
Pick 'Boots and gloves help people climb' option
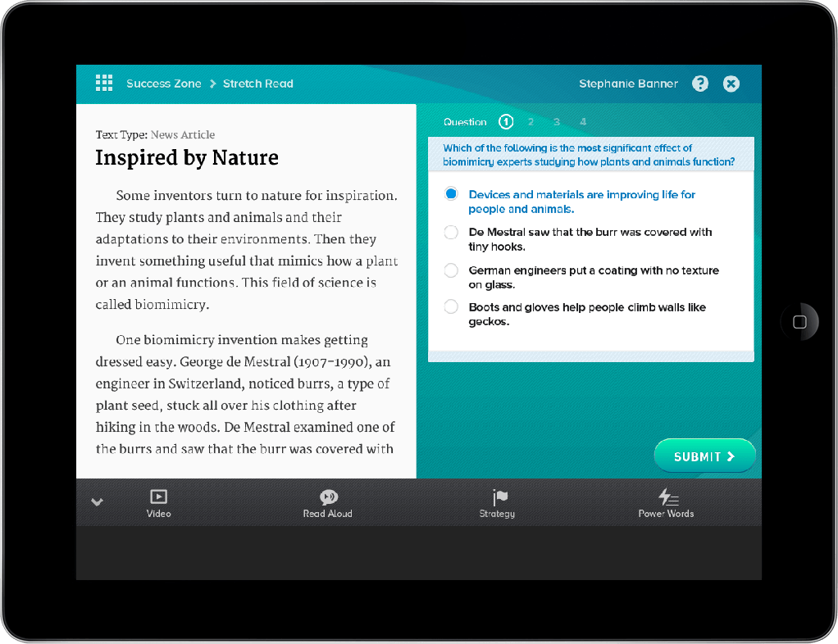pyautogui.click(x=451, y=307)
